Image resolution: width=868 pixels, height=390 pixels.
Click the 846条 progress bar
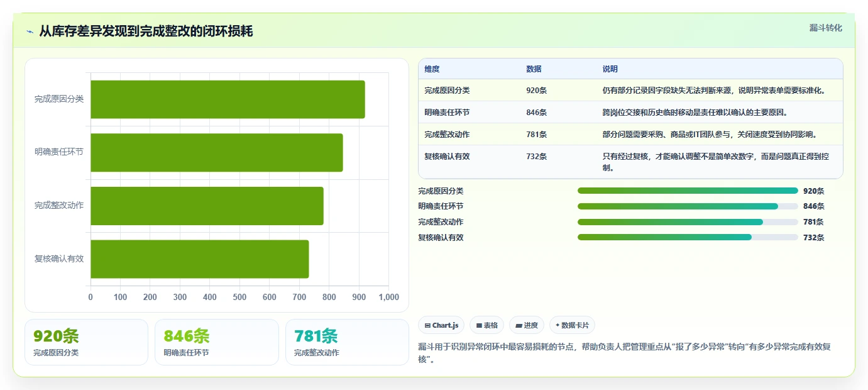688,206
